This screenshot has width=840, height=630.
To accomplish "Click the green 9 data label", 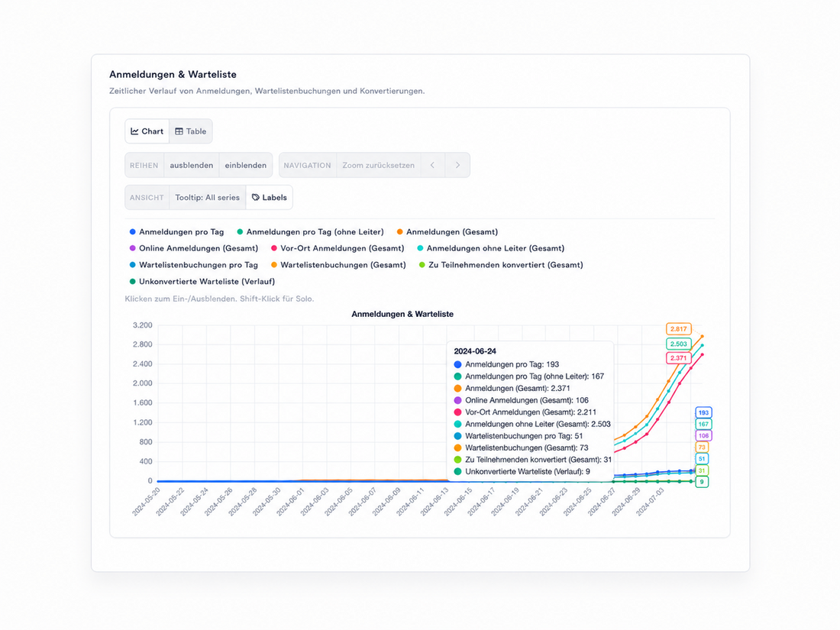I will click(x=702, y=482).
